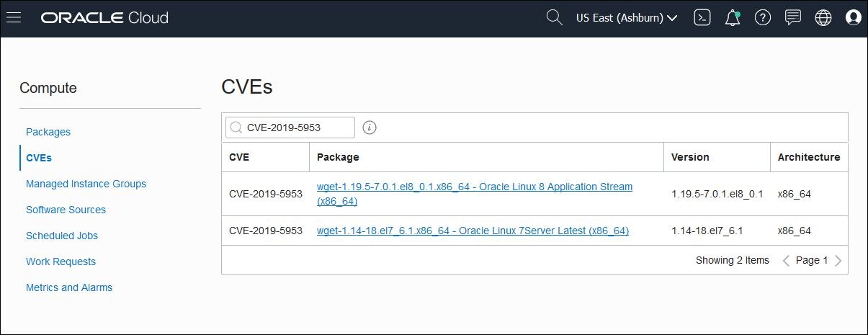Open Scheduled Jobs section

click(x=62, y=236)
